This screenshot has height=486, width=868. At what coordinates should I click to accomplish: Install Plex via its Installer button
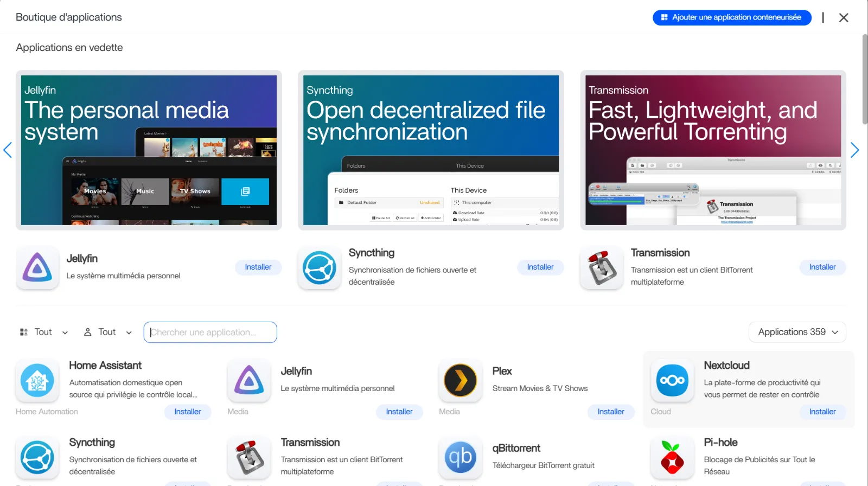610,412
